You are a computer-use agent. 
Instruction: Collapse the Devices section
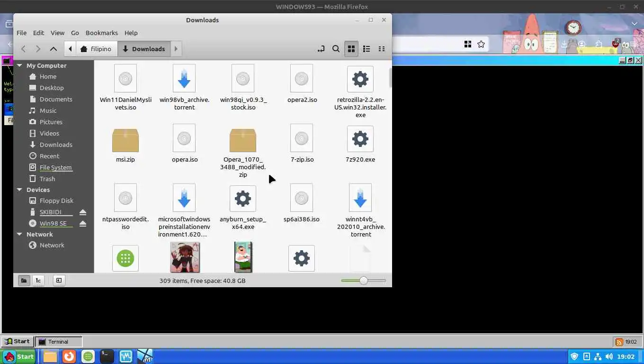point(19,190)
